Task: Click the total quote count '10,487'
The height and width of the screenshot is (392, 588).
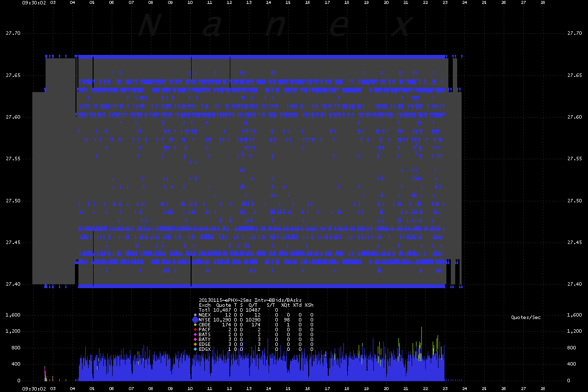Action: [222, 310]
